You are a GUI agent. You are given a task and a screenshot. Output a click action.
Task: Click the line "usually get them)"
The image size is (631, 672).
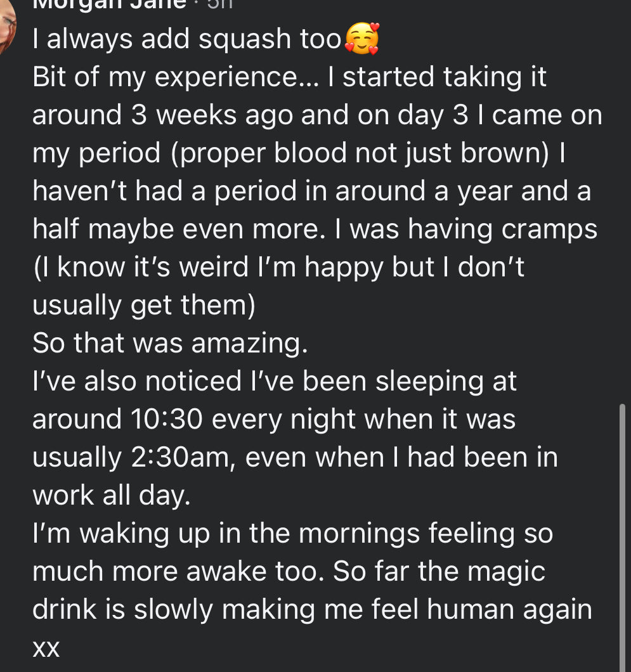(143, 306)
